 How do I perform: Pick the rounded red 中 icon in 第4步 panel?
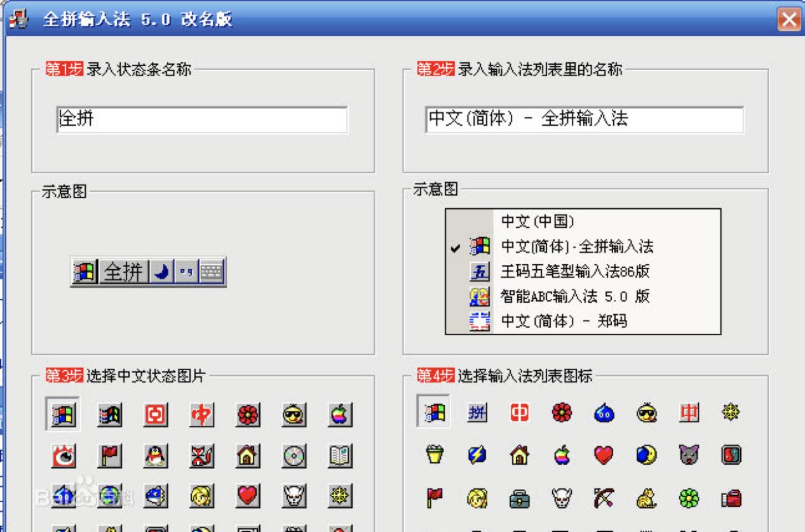pyautogui.click(x=519, y=413)
